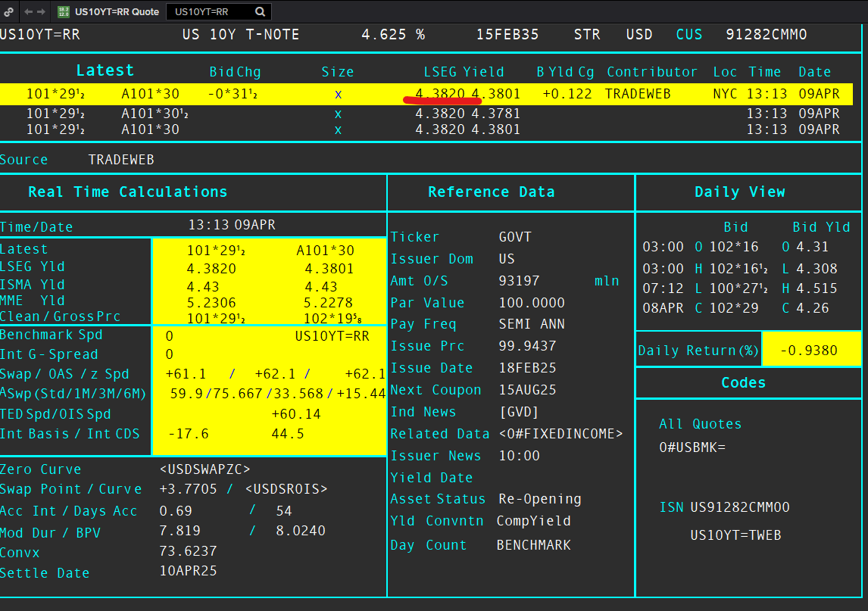The image size is (868, 611).
Task: Click the Daily Return -0.9380 value
Action: [808, 351]
